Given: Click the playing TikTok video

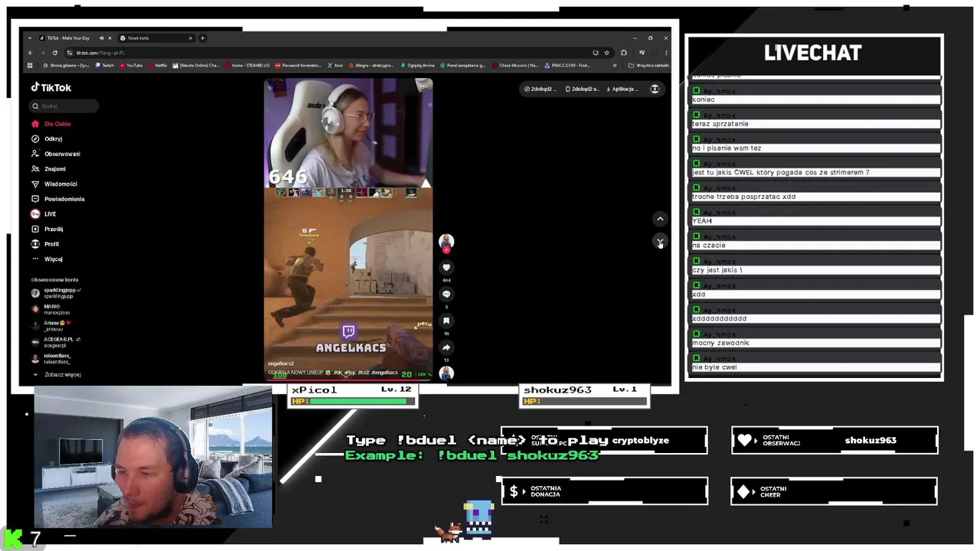Looking at the screenshot, I should tap(348, 230).
